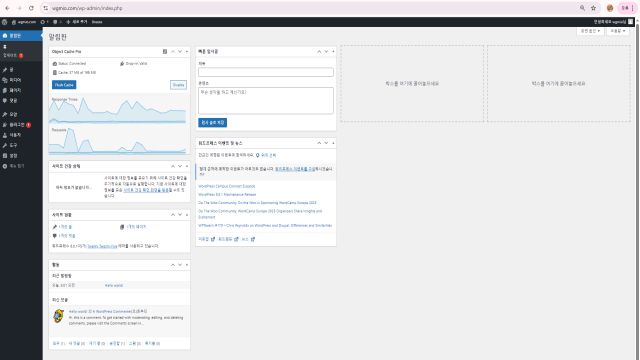Open WordPress Campus Connect Expands link

pyautogui.click(x=227, y=187)
